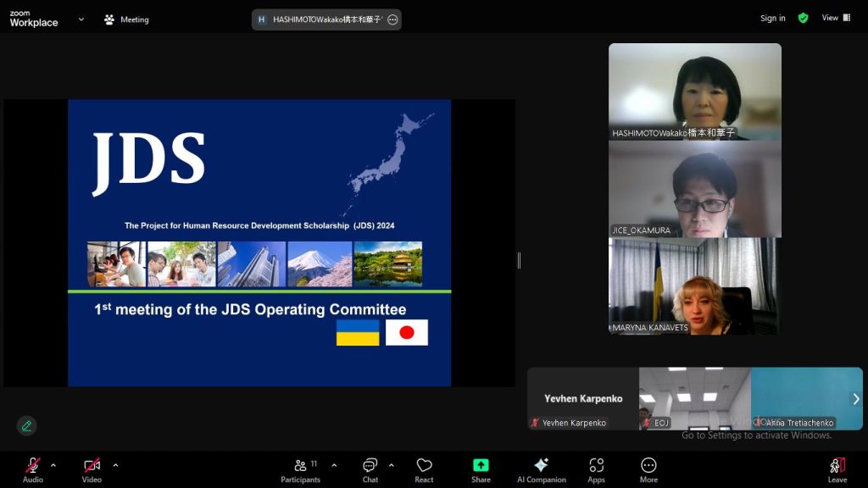Screen dimensions: 868x488
Task: Click Sign in
Action: (x=773, y=18)
